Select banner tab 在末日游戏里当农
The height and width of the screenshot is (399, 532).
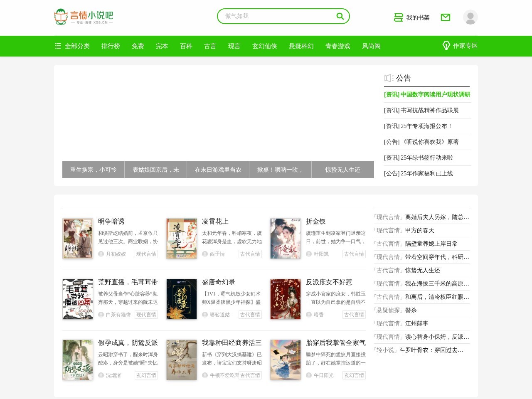pos(218,170)
